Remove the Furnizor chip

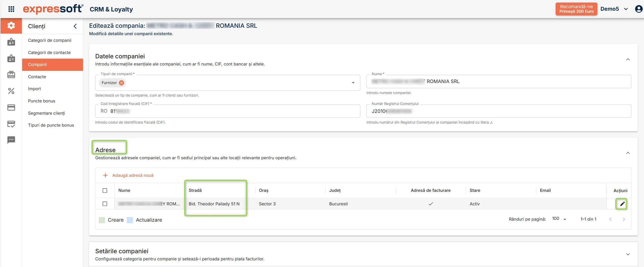pyautogui.click(x=122, y=83)
